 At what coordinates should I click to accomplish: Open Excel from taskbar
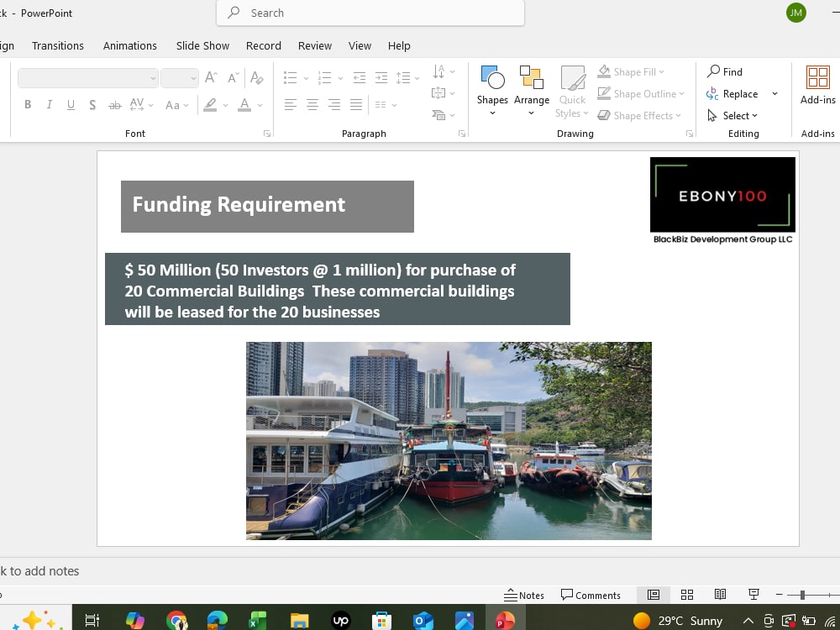pyautogui.click(x=257, y=621)
